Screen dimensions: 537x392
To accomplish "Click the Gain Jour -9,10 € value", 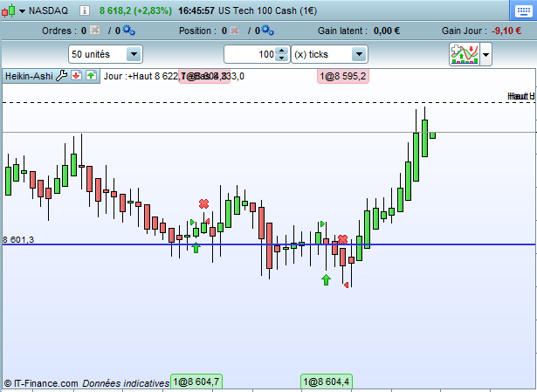I will click(506, 31).
